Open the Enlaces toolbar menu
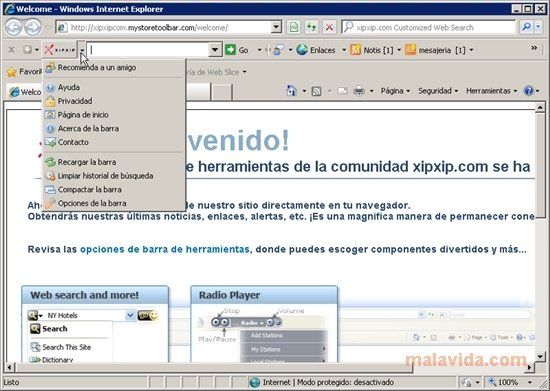This screenshot has width=550, height=391. click(321, 50)
